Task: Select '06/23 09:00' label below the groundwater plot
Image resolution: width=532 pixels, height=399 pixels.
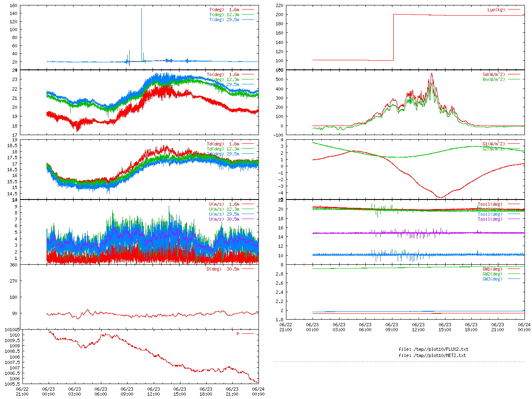Action: coord(392,327)
